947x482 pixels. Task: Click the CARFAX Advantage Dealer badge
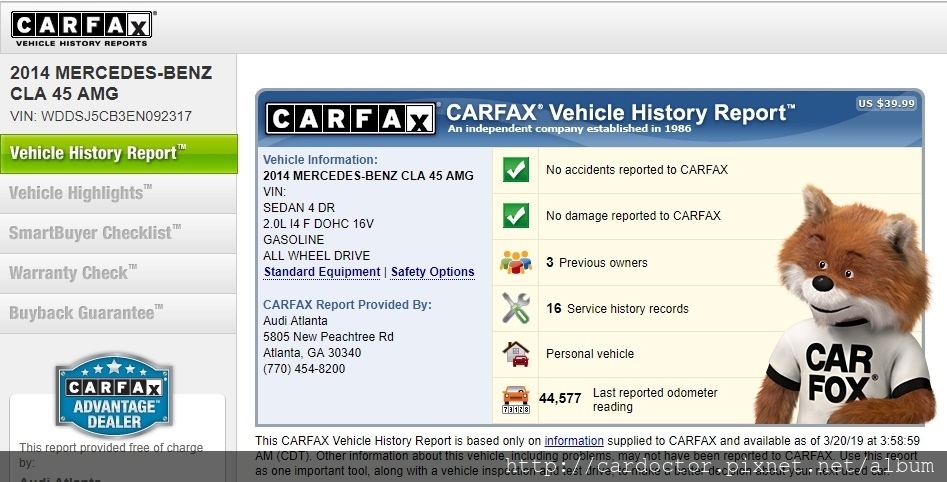pyautogui.click(x=114, y=396)
